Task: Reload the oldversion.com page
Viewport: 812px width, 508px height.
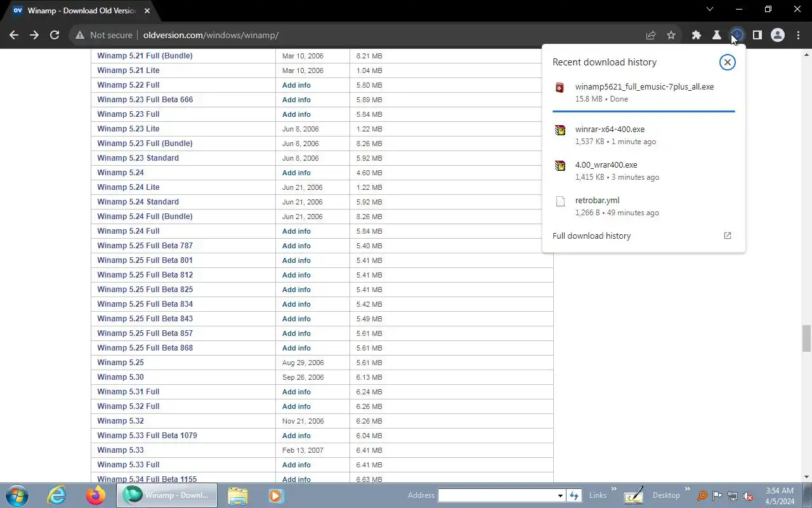Action: 55,36
